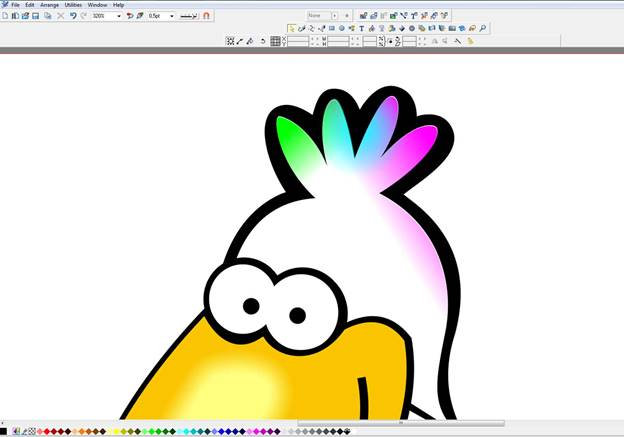Toggle magnetic snapping with the magnet icon
Screen dimensions: 624x437
(x=206, y=16)
